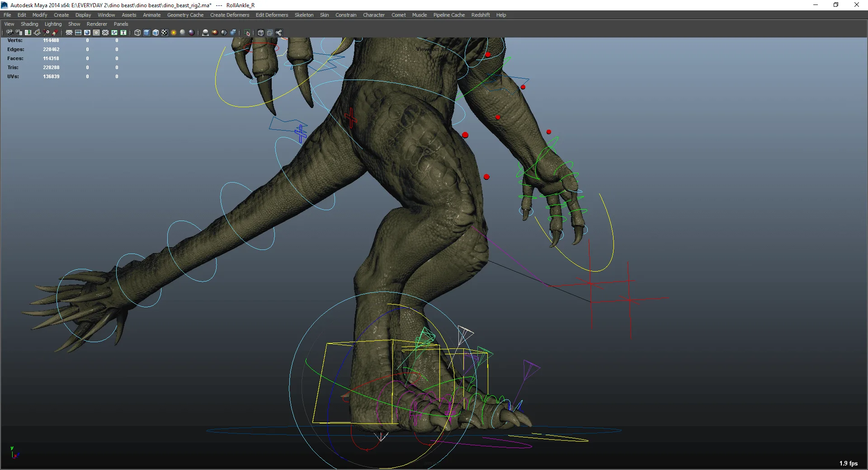
Task: Click the Edges count value 228462
Action: pos(51,49)
